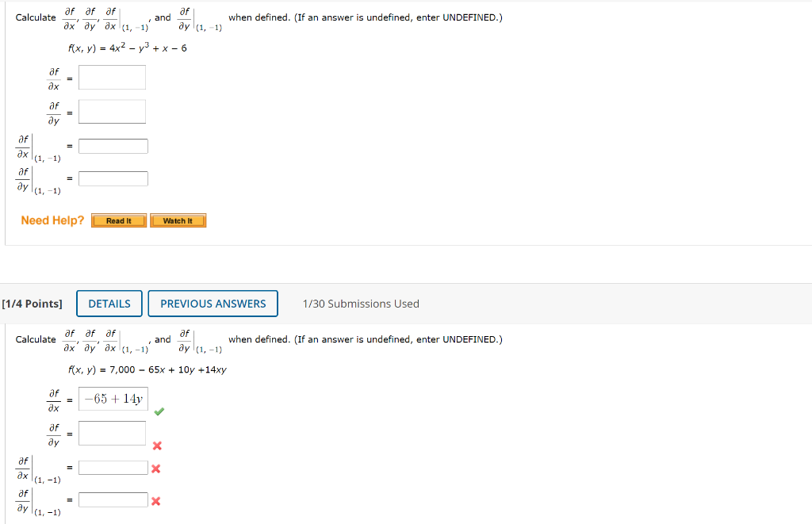
Task: Click the ∂f/∂y (1,-1) field, second problem
Action: click(x=113, y=499)
